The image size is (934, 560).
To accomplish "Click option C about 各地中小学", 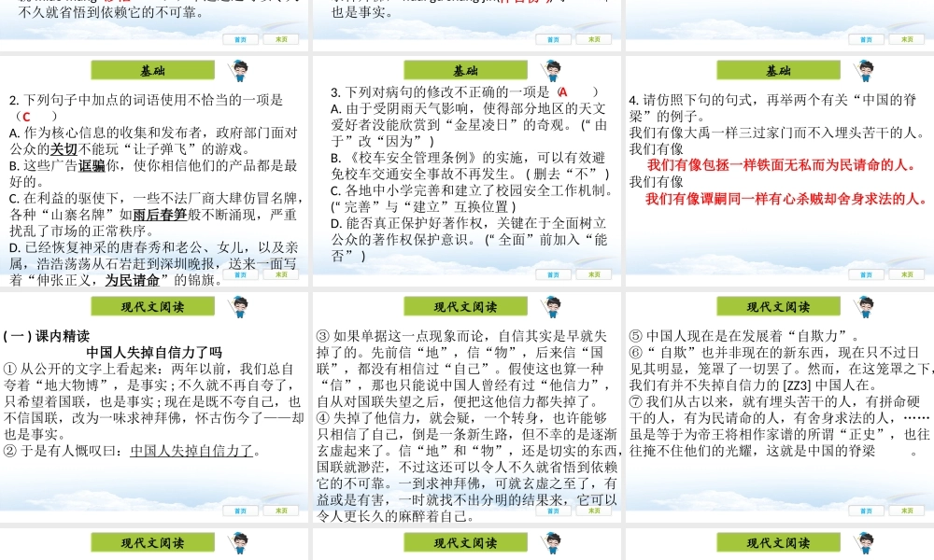I will pyautogui.click(x=473, y=199).
